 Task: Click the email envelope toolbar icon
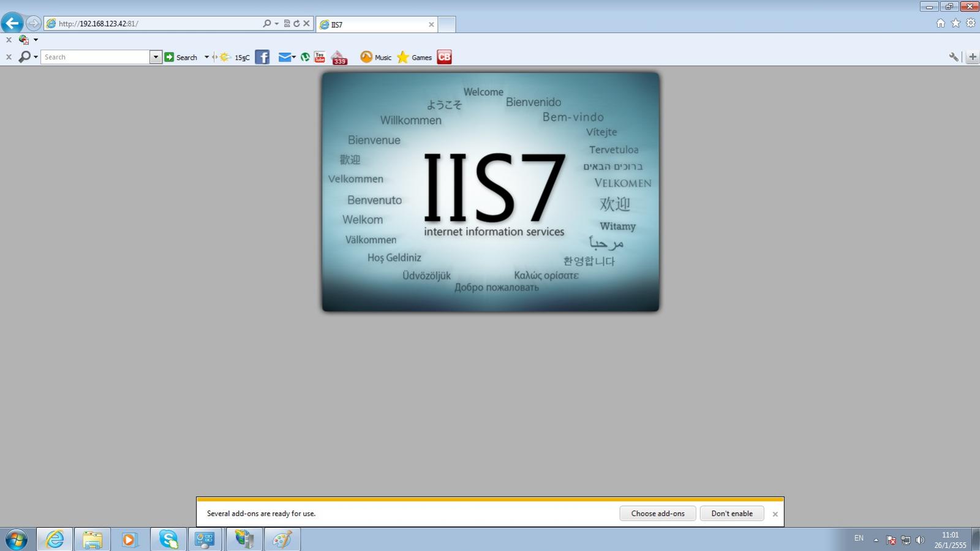pyautogui.click(x=284, y=57)
